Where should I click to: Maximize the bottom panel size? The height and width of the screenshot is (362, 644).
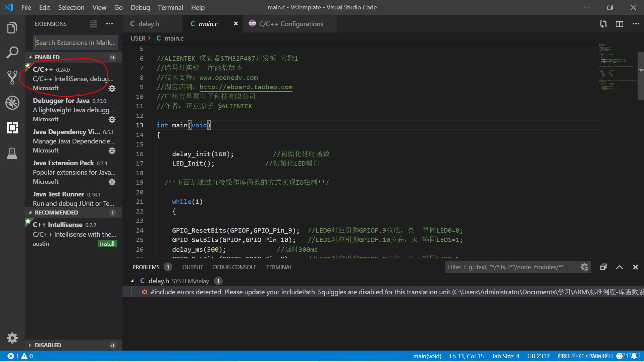620,267
